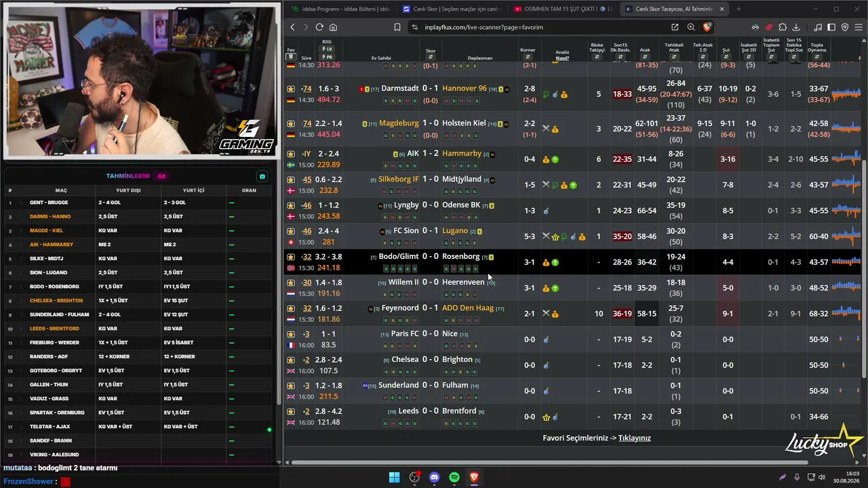Toggle favorite star for AIK match
The width and height of the screenshot is (868, 488).
tap(291, 154)
